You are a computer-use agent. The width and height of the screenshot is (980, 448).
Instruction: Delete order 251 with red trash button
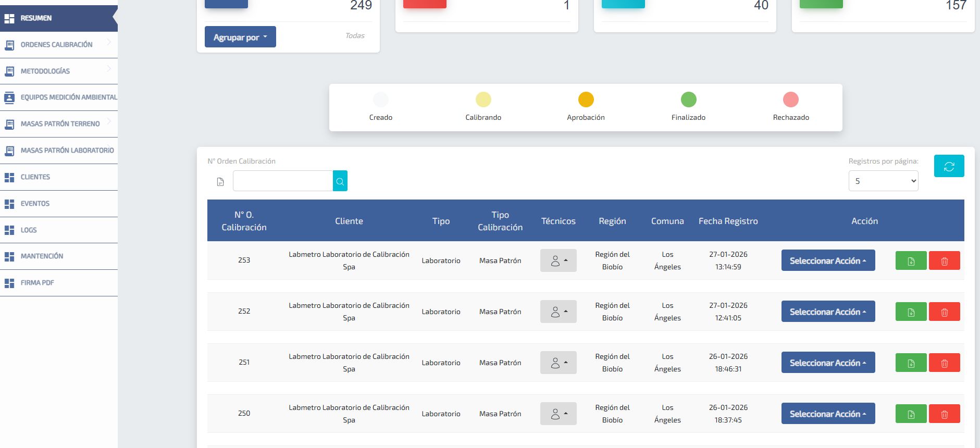coord(944,363)
